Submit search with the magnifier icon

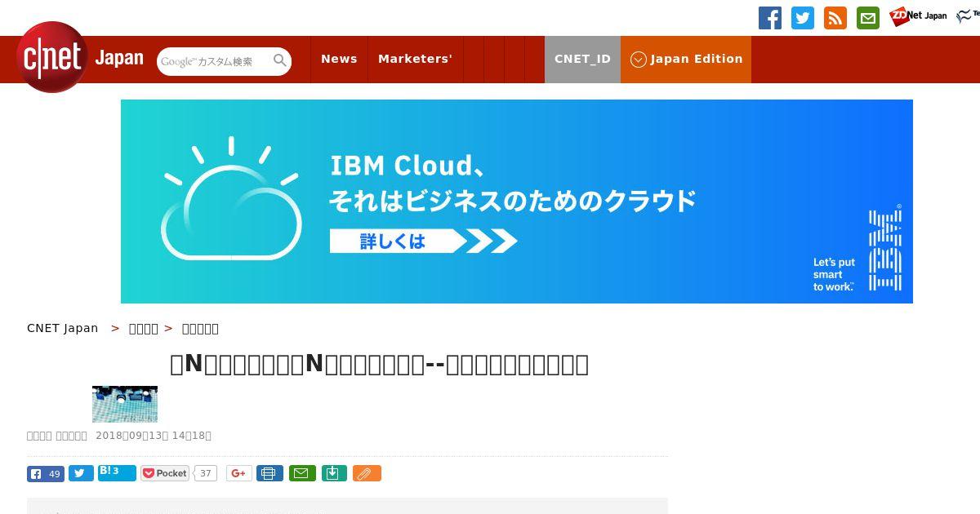pyautogui.click(x=280, y=60)
